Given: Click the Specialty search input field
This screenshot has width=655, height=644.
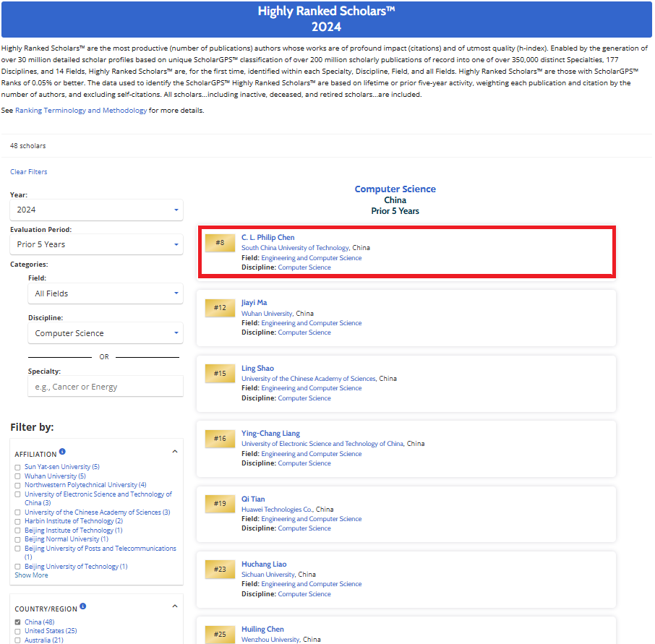Looking at the screenshot, I should pos(105,387).
